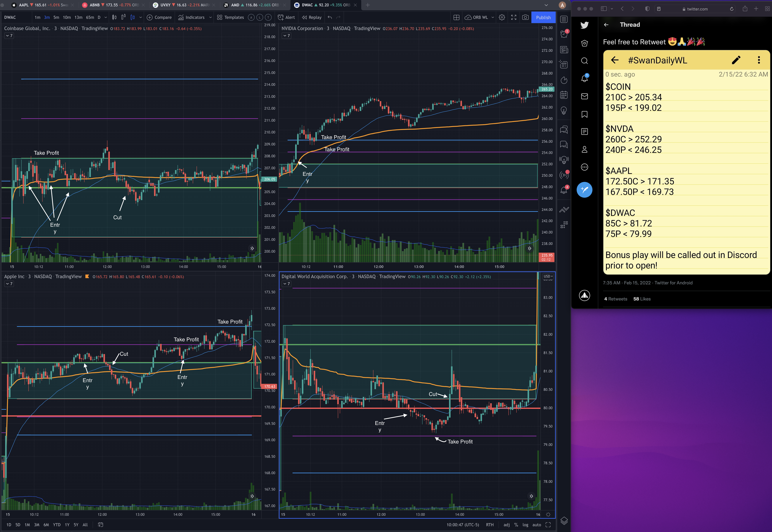The image size is (772, 532).
Task: Toggle log scale on chart
Action: pos(525,525)
